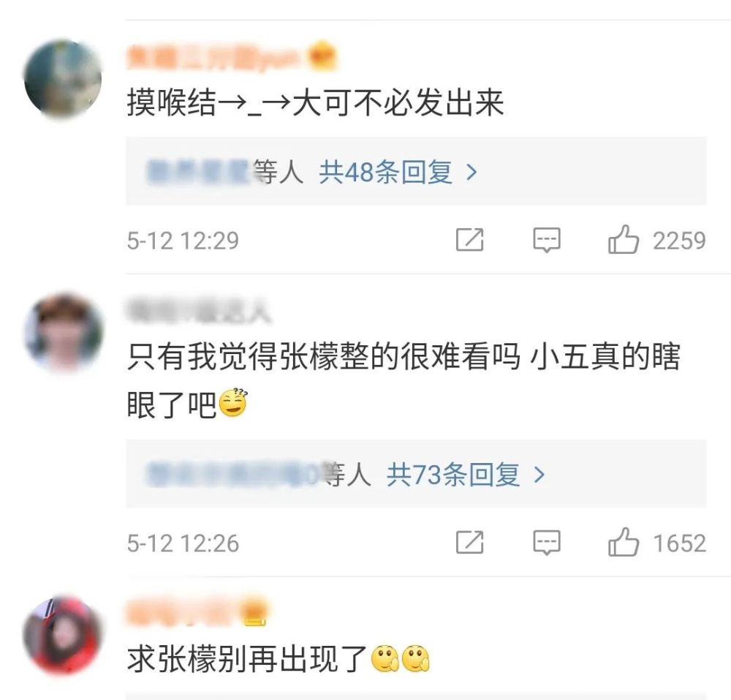Screen dimensions: 731x700
Task: Select the comment text 摸喉结大可不必发出来
Action: point(316,102)
